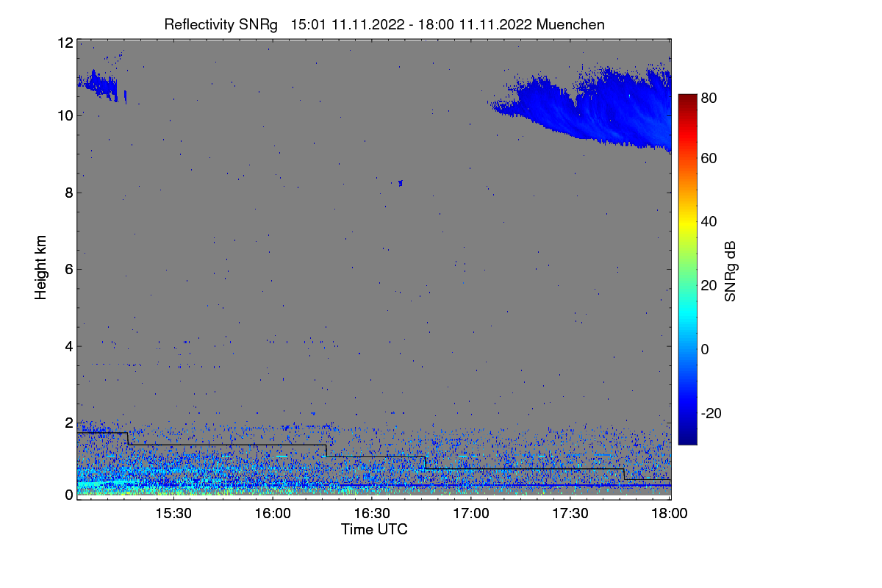Click the SNRg color scale bar
Viewport: 882px width, 588px height.
pyautogui.click(x=687, y=269)
